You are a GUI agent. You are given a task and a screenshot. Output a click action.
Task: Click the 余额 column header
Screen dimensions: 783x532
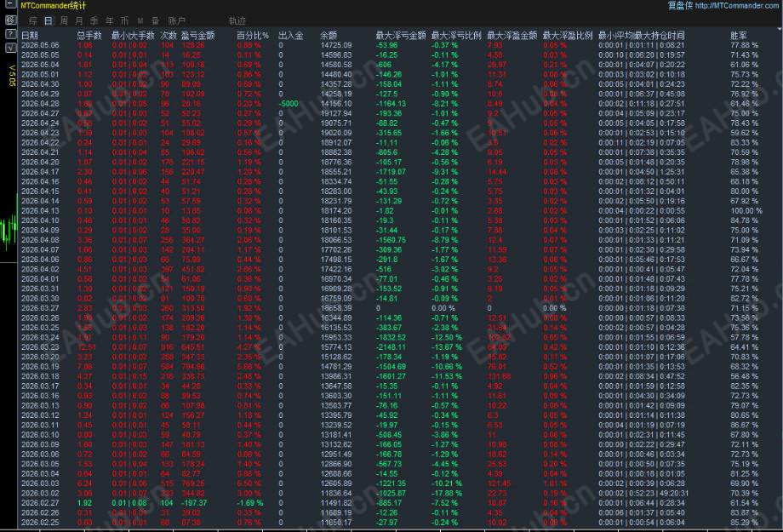(329, 36)
